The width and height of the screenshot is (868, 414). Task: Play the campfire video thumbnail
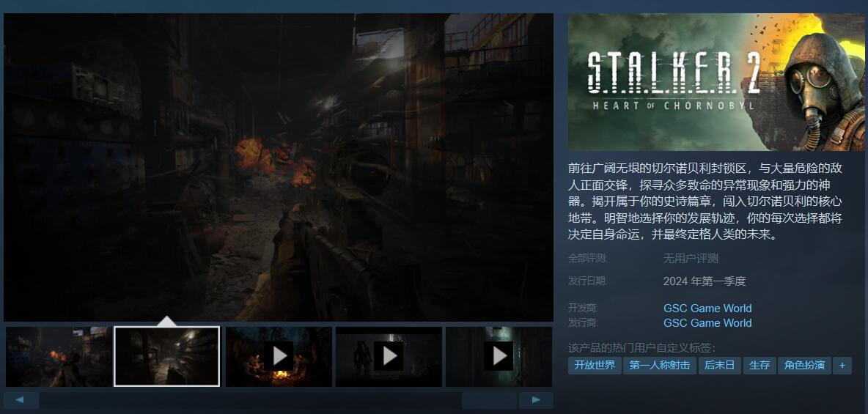[279, 356]
